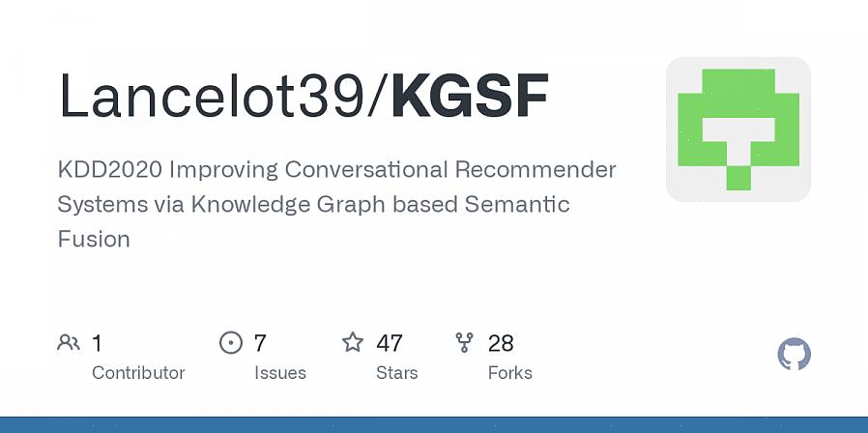The height and width of the screenshot is (433, 868).
Task: Click the issues circle-dot icon
Action: [230, 342]
